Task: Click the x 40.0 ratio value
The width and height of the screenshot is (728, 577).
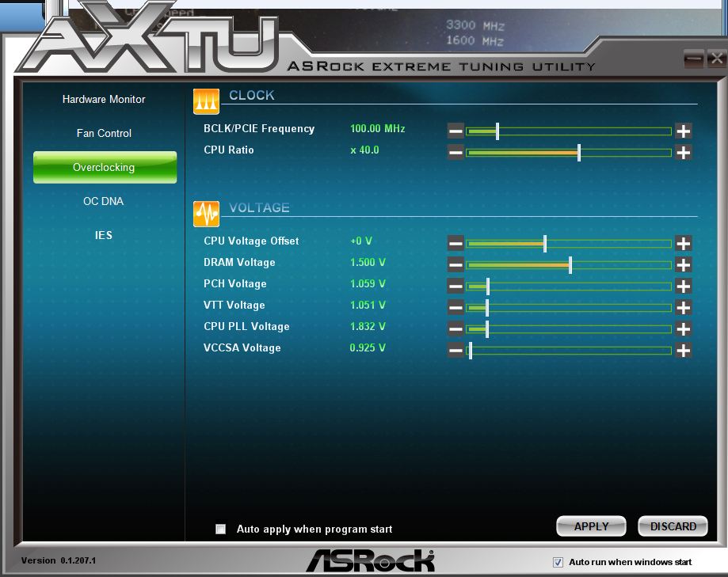Action: tap(365, 150)
